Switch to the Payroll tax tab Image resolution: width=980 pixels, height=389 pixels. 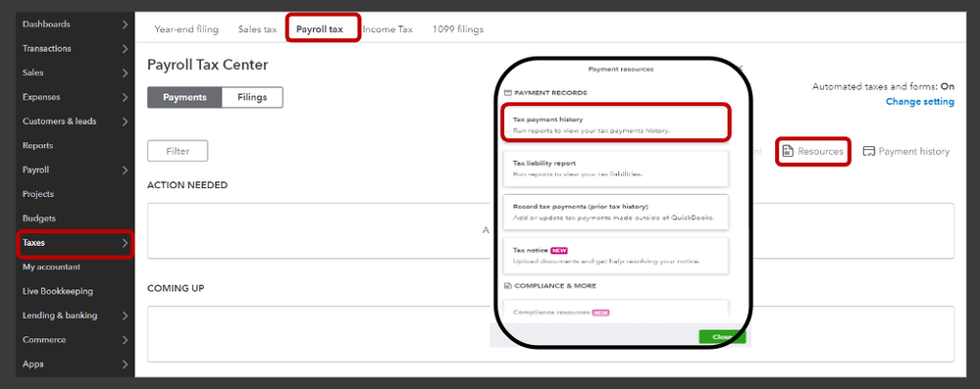(320, 29)
